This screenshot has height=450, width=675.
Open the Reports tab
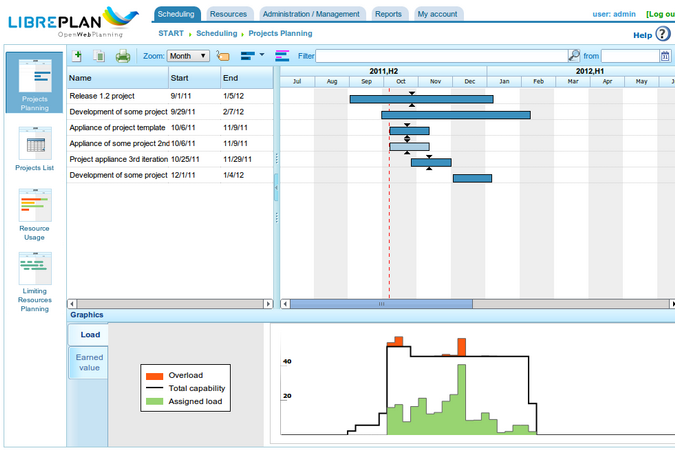coord(389,15)
